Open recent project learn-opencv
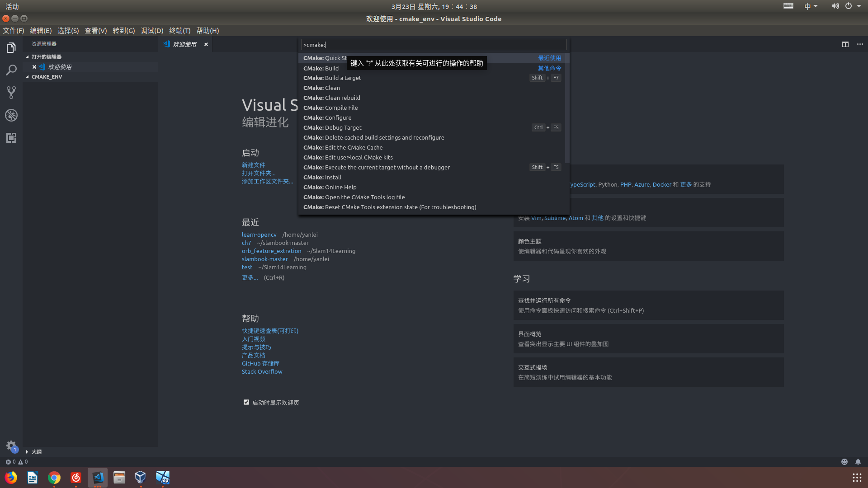Screen dimensions: 868x488 pyautogui.click(x=259, y=235)
